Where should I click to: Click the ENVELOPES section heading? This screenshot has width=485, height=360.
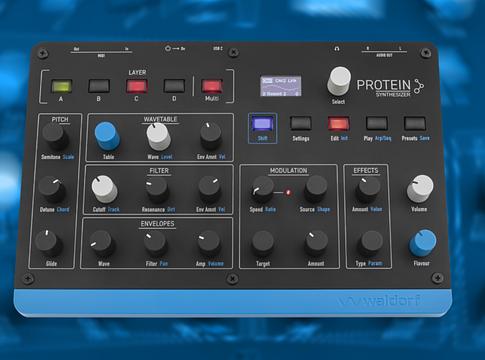157,224
